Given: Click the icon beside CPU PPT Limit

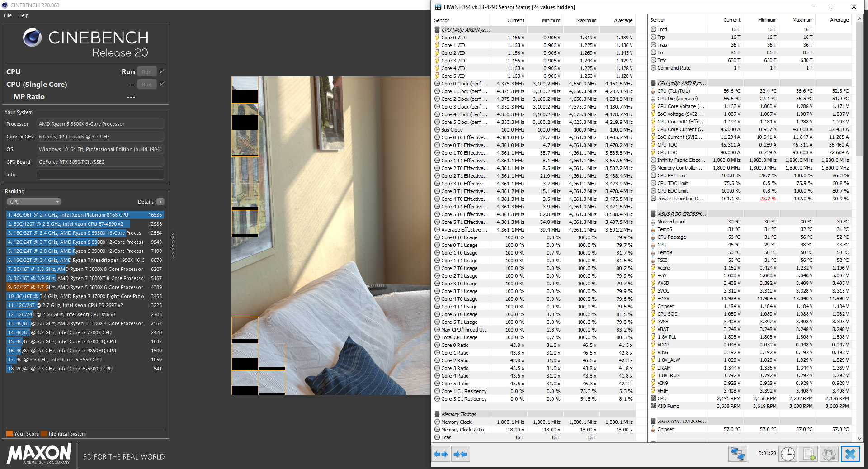Looking at the screenshot, I should (x=653, y=175).
